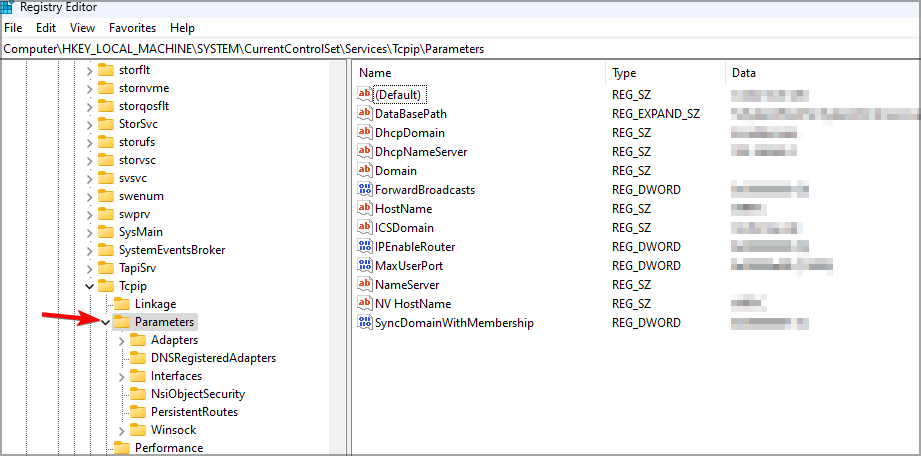Open the Edit menu

tap(46, 28)
